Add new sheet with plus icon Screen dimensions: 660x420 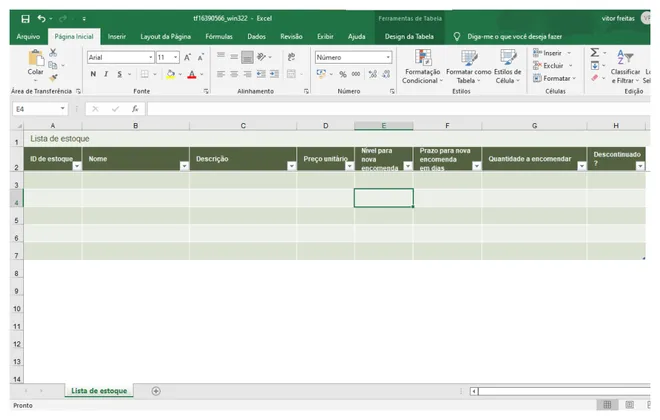pos(156,391)
